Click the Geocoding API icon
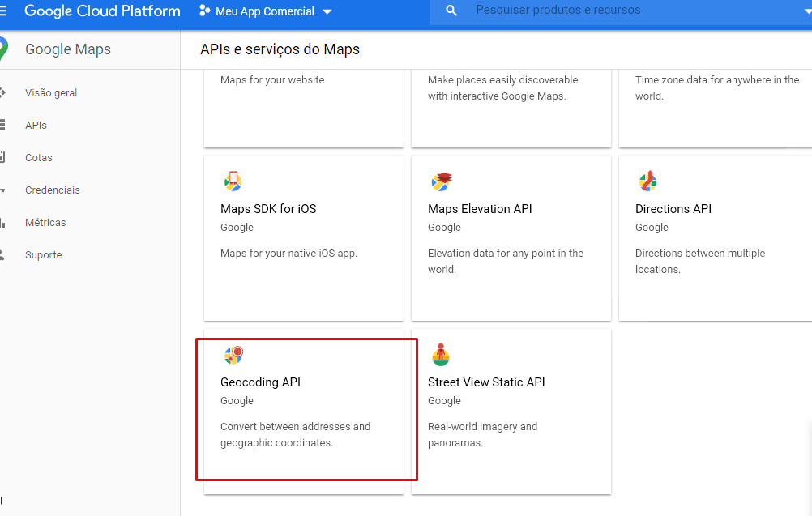Viewport: 812px width, 516px height. [233, 355]
